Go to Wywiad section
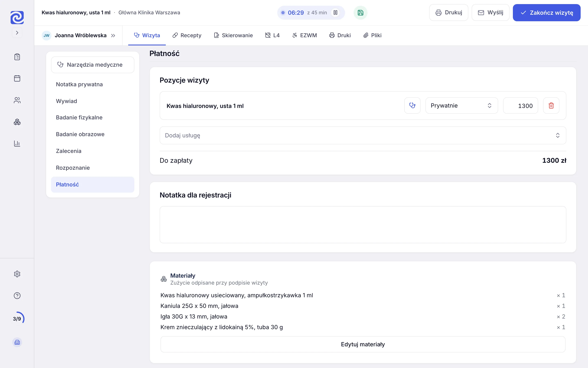 tap(92, 101)
